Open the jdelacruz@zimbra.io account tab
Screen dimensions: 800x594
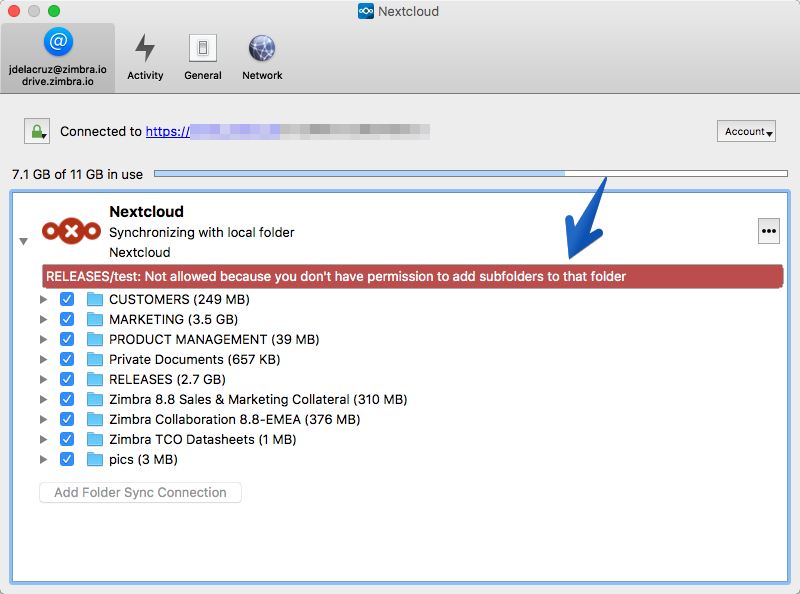click(58, 58)
